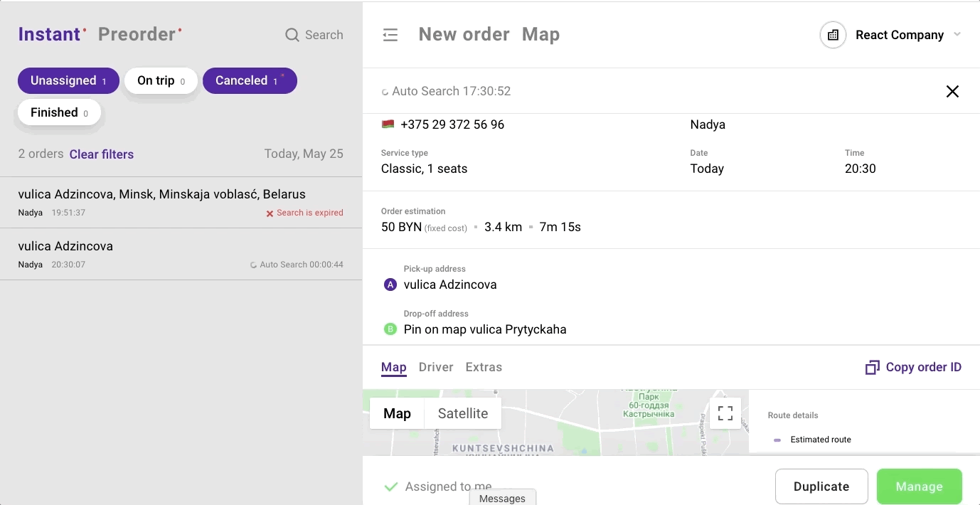This screenshot has height=505, width=980.
Task: Close the order details panel
Action: (x=952, y=91)
